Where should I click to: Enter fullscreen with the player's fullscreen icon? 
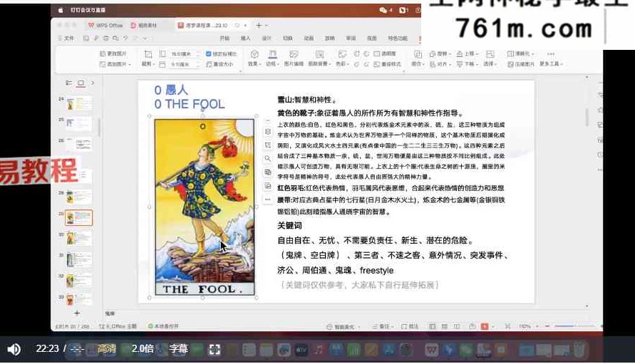(215, 350)
